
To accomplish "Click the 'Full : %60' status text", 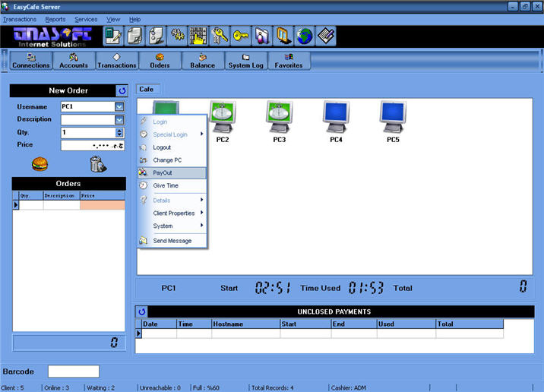I will (x=206, y=388).
